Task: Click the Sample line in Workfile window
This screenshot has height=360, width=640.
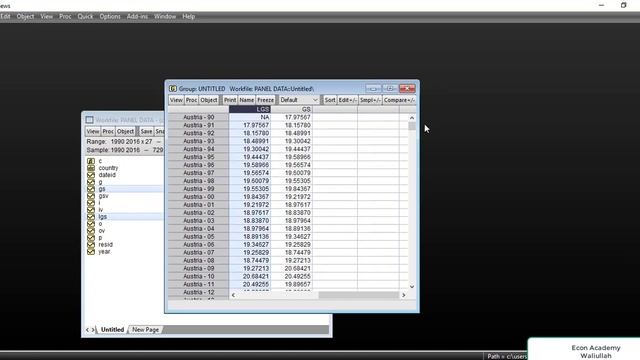Action: tap(124, 150)
